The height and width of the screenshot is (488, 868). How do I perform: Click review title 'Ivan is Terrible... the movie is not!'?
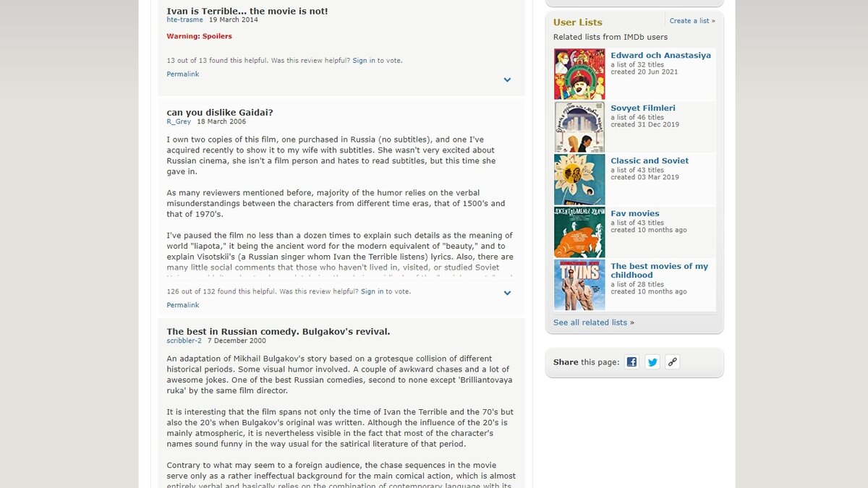[x=247, y=11]
